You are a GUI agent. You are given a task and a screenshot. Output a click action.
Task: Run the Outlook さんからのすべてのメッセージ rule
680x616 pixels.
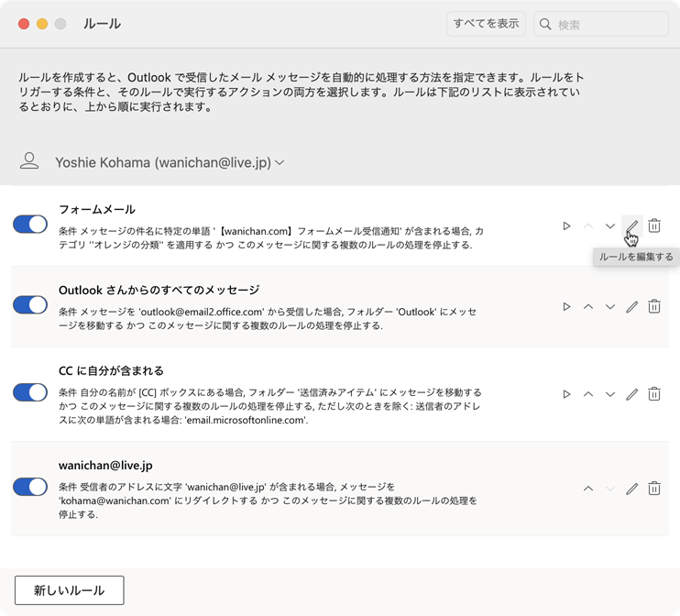[x=566, y=307]
